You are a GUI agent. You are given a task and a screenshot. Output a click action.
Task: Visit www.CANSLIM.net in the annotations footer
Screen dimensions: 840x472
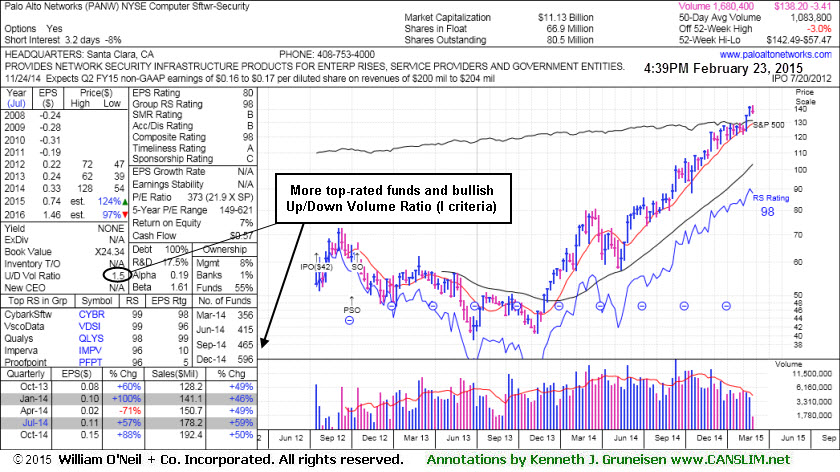coord(730,460)
